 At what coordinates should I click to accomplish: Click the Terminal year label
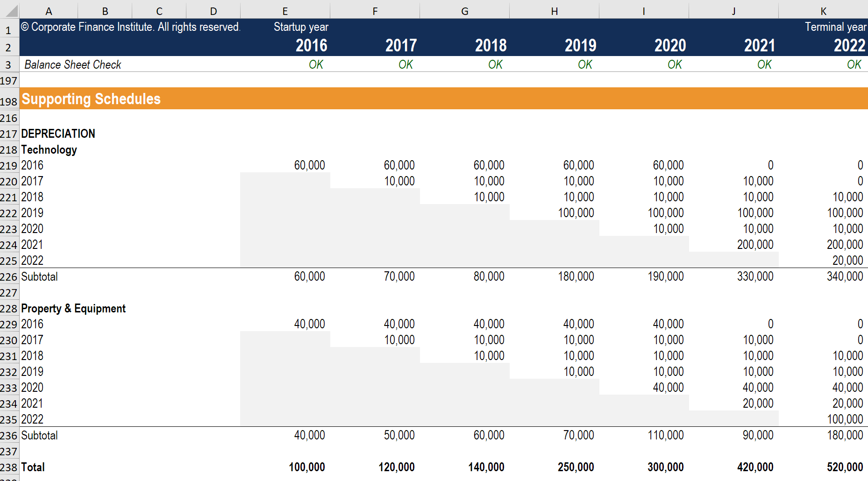[835, 27]
